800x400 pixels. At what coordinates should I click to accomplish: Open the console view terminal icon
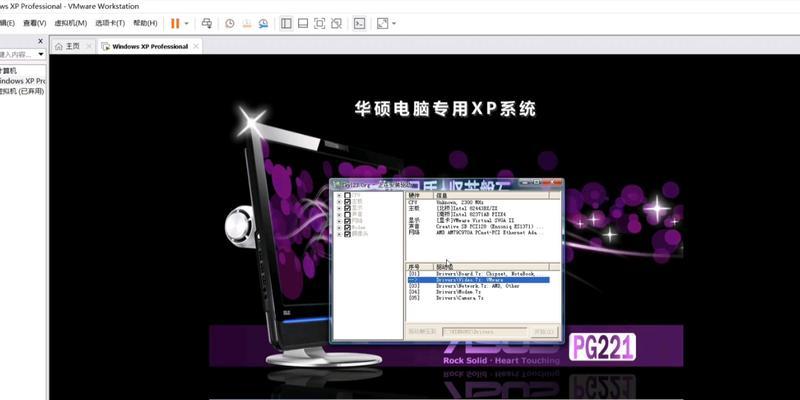360,23
